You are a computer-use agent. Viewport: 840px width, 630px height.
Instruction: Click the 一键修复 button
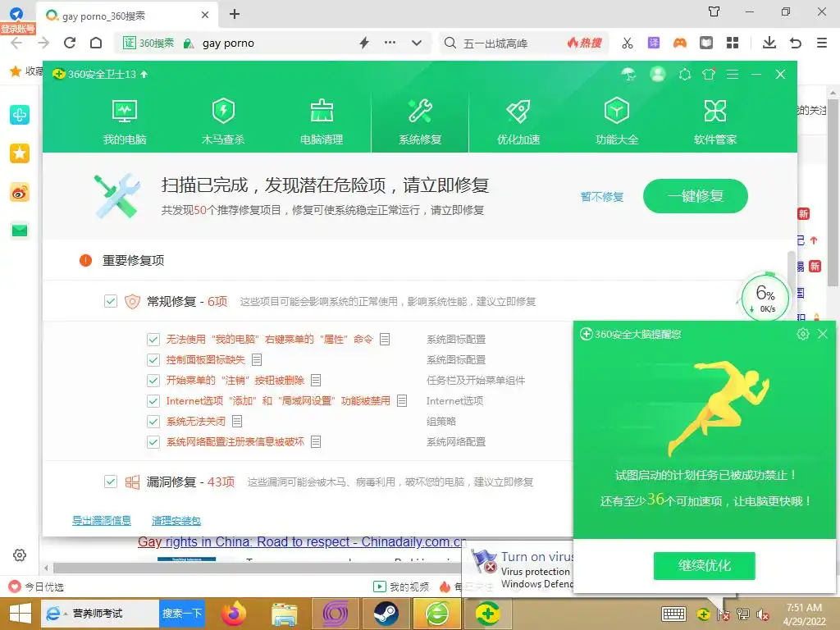pos(696,196)
